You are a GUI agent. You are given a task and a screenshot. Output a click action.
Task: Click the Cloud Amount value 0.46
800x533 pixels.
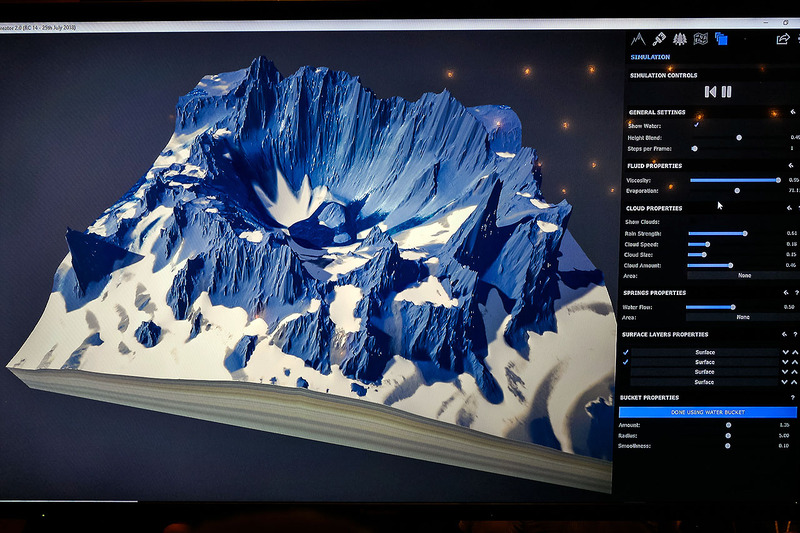pos(791,265)
